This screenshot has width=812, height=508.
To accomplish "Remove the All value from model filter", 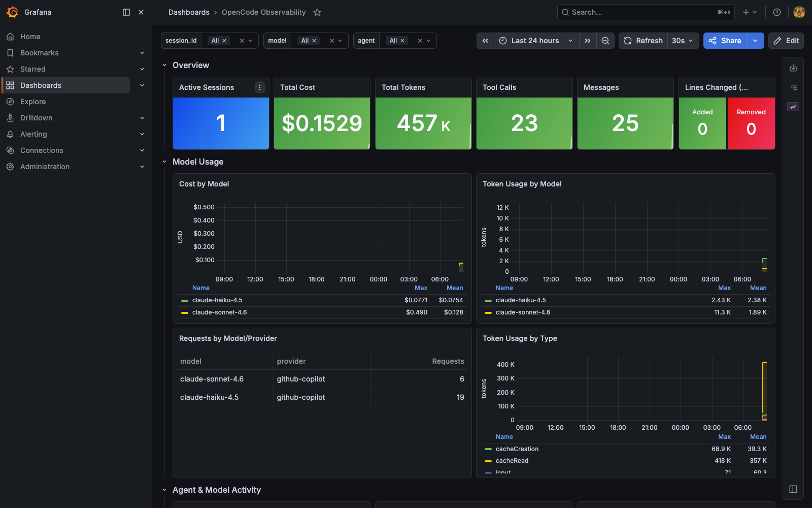I will click(314, 41).
